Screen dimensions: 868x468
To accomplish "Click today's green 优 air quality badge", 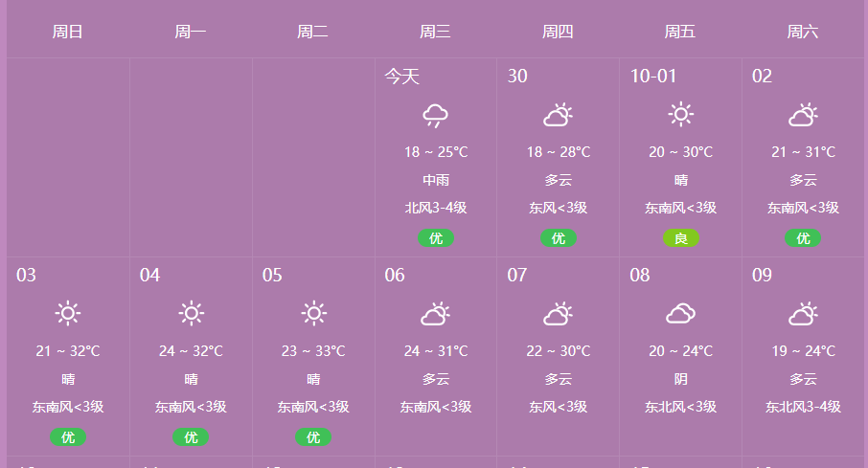I will click(436, 238).
